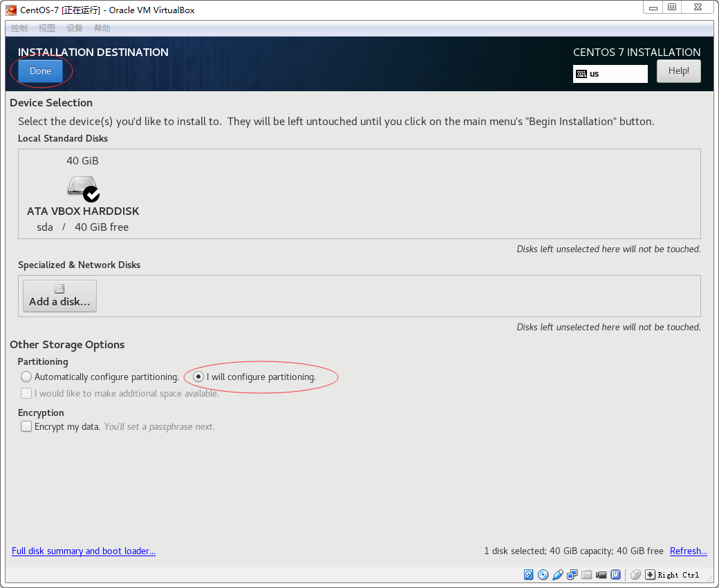Select I will configure partitioning radio button
The height and width of the screenshot is (588, 719).
click(198, 377)
